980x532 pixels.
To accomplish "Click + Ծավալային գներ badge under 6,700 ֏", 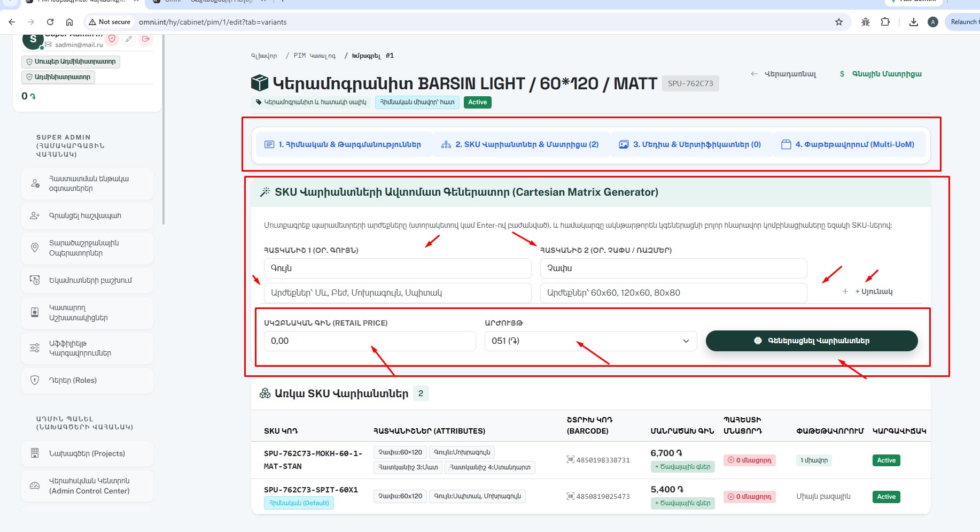I will point(682,467).
